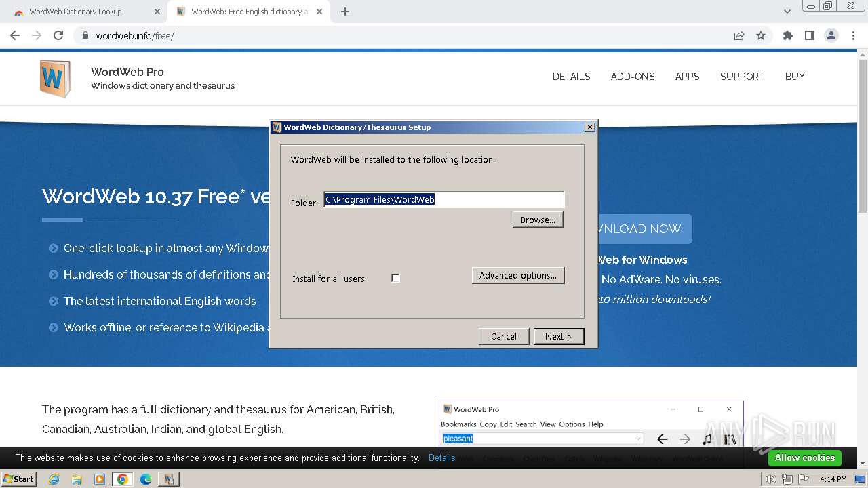Click the address bar URL
868x488 pixels.
click(135, 35)
